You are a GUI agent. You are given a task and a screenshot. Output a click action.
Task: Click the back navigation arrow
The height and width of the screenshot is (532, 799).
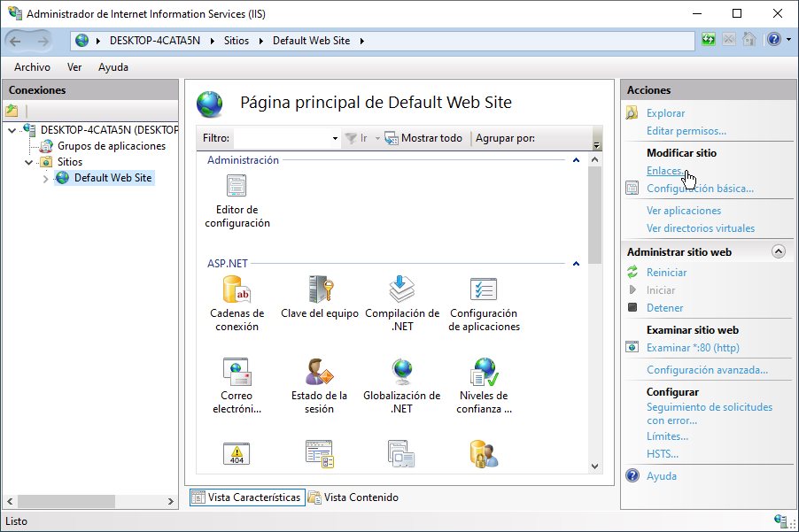(16, 41)
